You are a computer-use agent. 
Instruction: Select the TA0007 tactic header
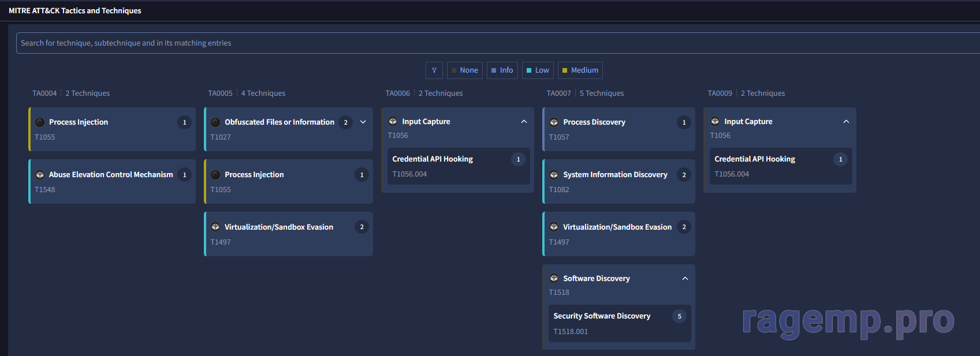pos(559,93)
